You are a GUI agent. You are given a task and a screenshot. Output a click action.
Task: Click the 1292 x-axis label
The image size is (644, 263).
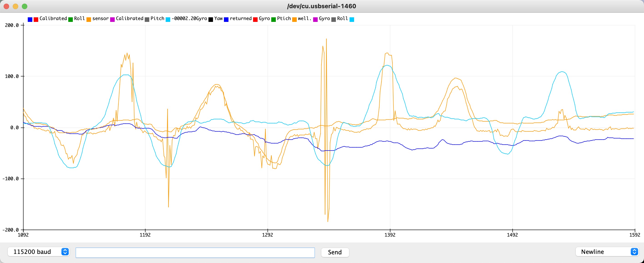coord(268,235)
